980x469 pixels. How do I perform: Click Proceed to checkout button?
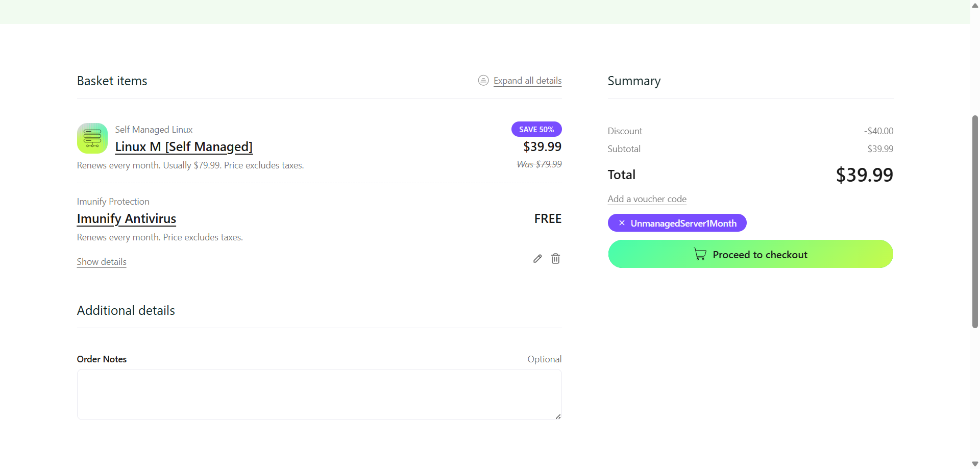click(750, 254)
